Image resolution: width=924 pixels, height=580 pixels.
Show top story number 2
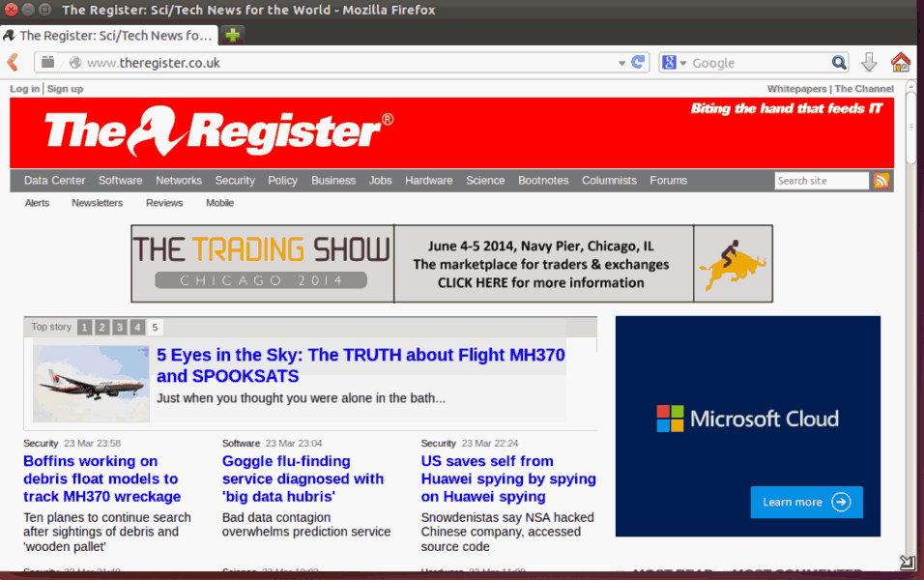[101, 327]
